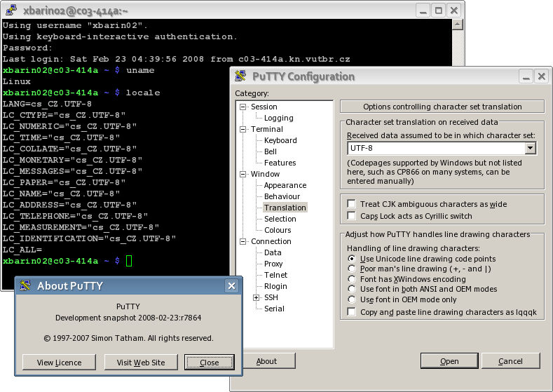Open the Logging category
Screen dimensions: 553x392
279,118
